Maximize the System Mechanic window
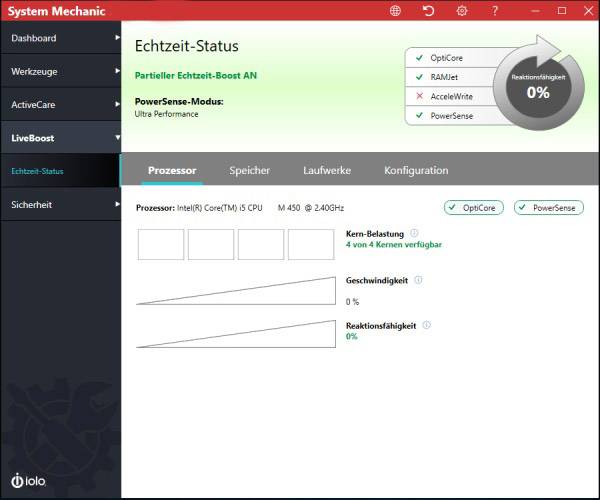Image resolution: width=600 pixels, height=500 pixels. pyautogui.click(x=562, y=11)
